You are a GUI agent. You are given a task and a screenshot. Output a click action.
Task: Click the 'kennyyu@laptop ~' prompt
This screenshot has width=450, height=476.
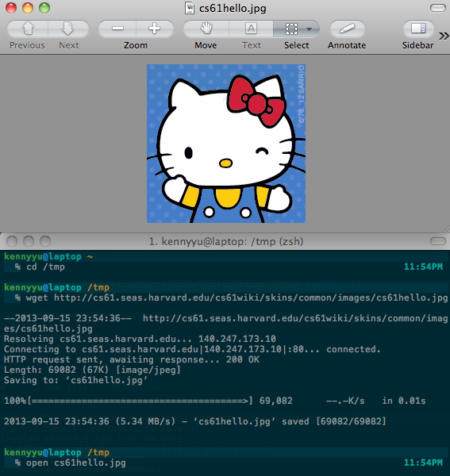point(48,256)
